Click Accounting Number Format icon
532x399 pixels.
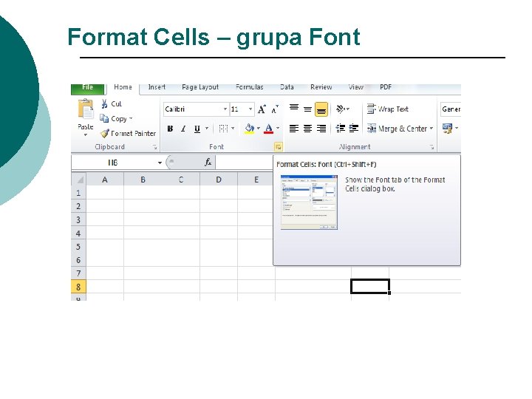point(447,129)
